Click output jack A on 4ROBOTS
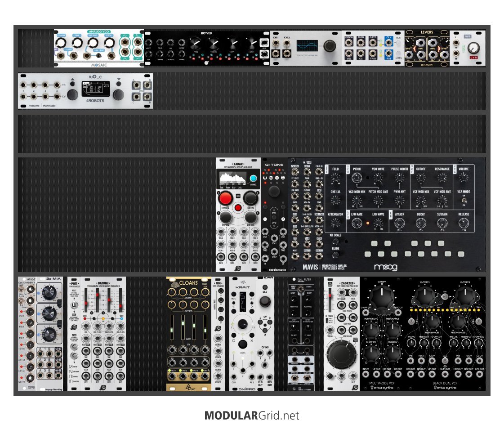The height and width of the screenshot is (425, 504). coord(136,85)
